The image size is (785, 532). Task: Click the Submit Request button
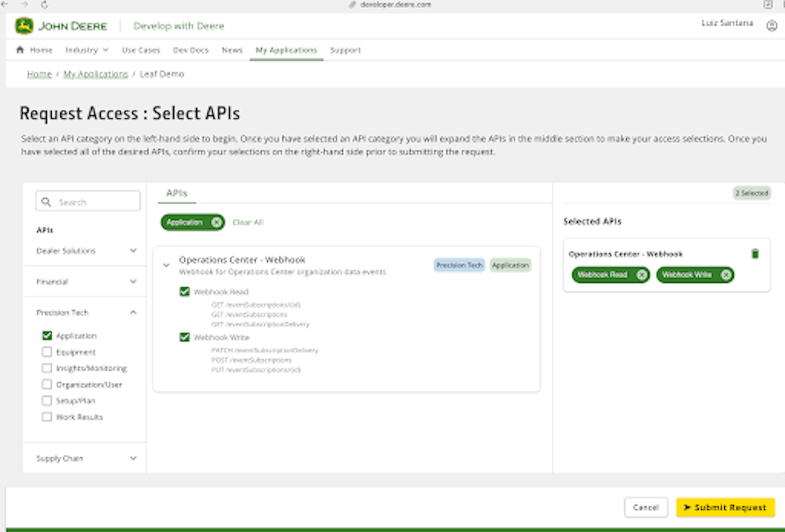click(x=725, y=507)
